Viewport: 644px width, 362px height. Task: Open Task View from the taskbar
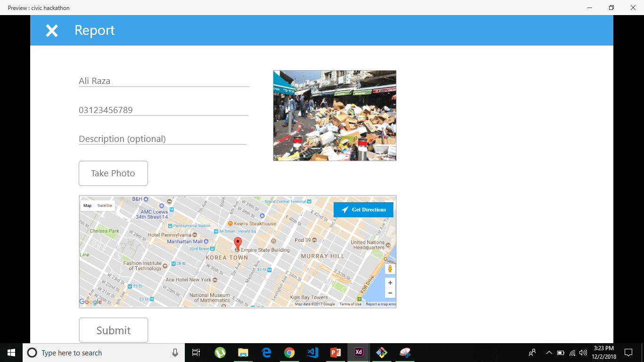(196, 353)
